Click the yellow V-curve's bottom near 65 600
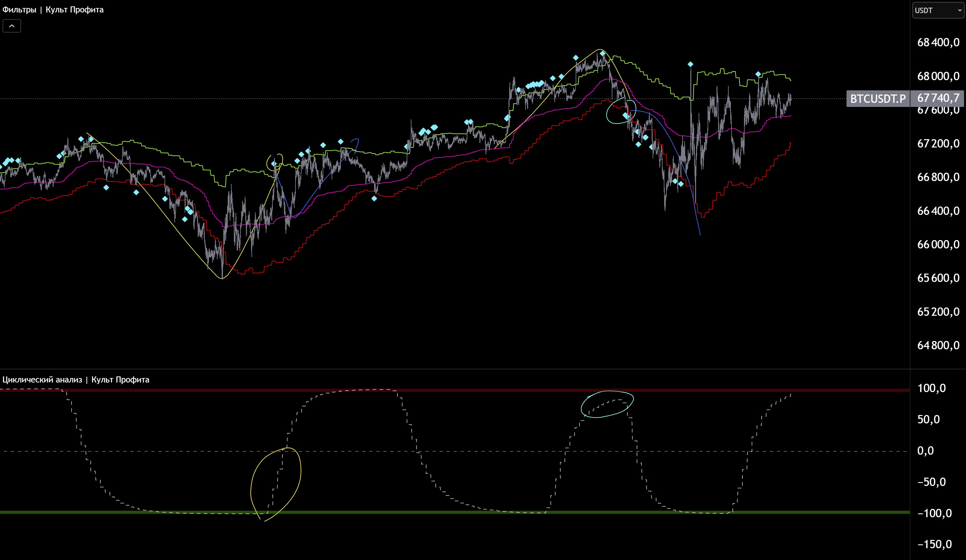 (222, 278)
